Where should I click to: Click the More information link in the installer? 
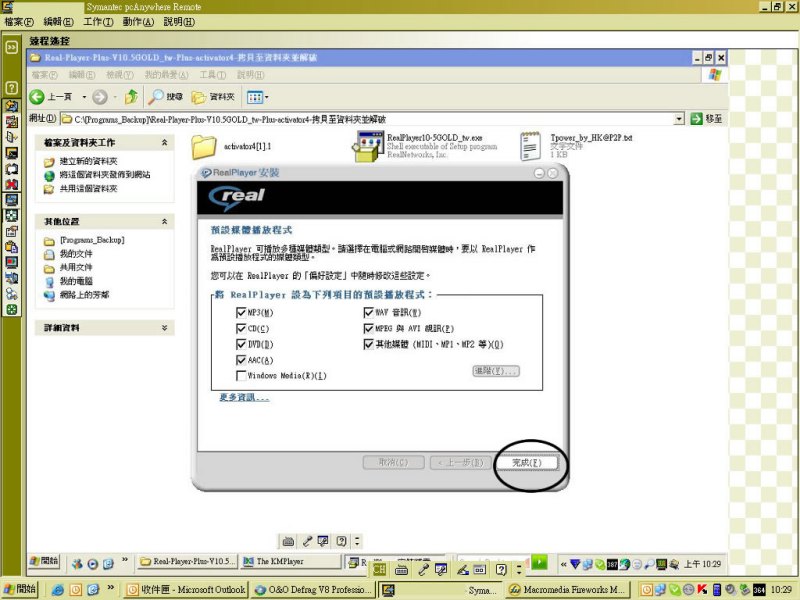point(244,397)
